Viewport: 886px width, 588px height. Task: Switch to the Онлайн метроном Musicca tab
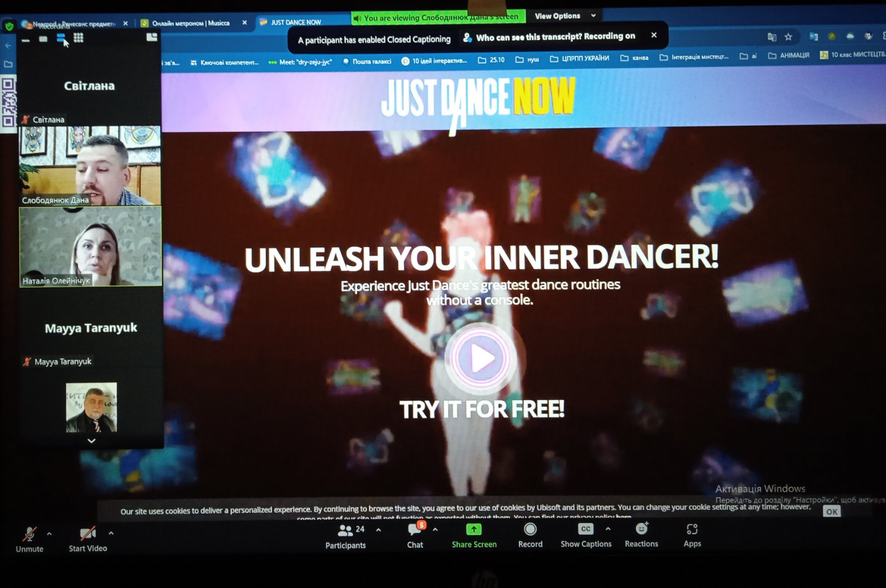point(191,23)
